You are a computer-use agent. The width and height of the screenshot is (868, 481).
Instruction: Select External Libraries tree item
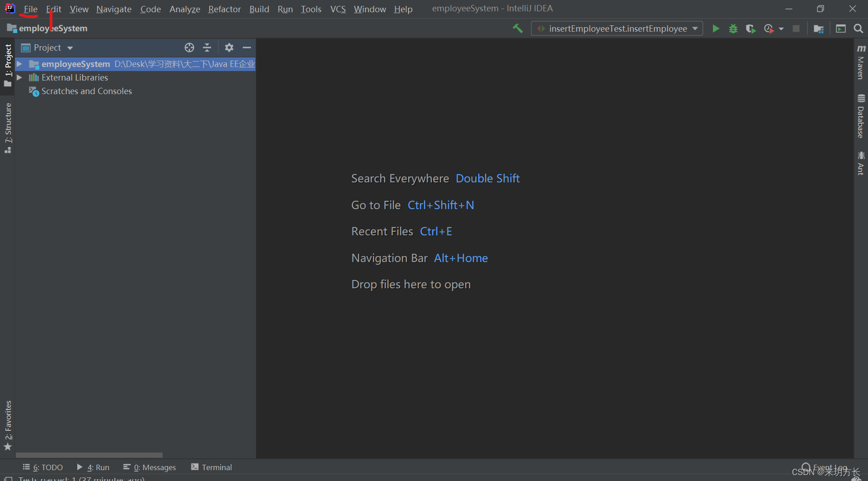[x=69, y=77]
